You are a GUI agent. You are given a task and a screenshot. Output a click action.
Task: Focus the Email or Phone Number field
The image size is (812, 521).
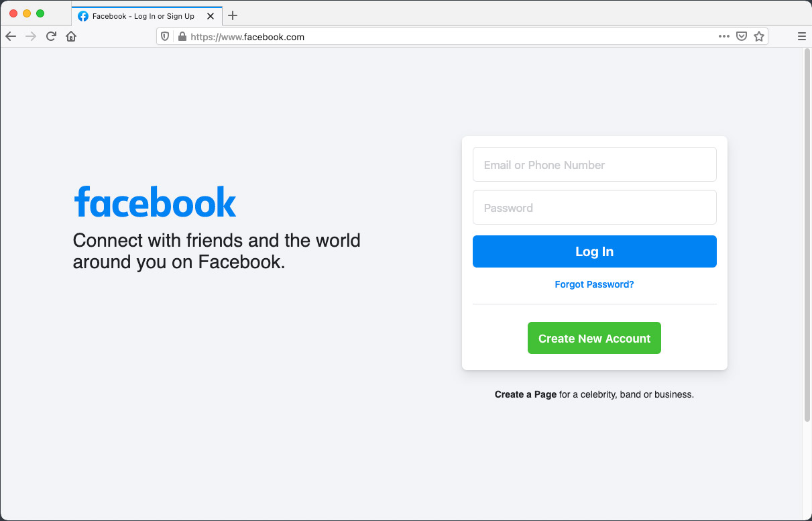[x=594, y=164]
